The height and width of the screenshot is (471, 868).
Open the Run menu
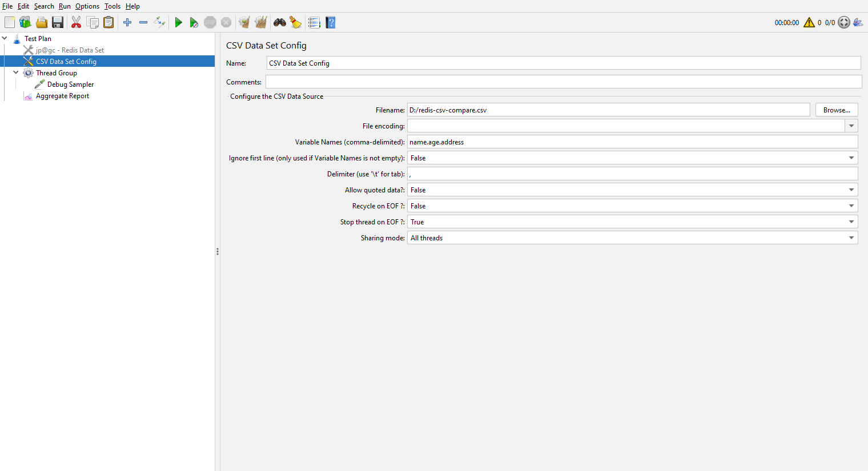pyautogui.click(x=65, y=6)
